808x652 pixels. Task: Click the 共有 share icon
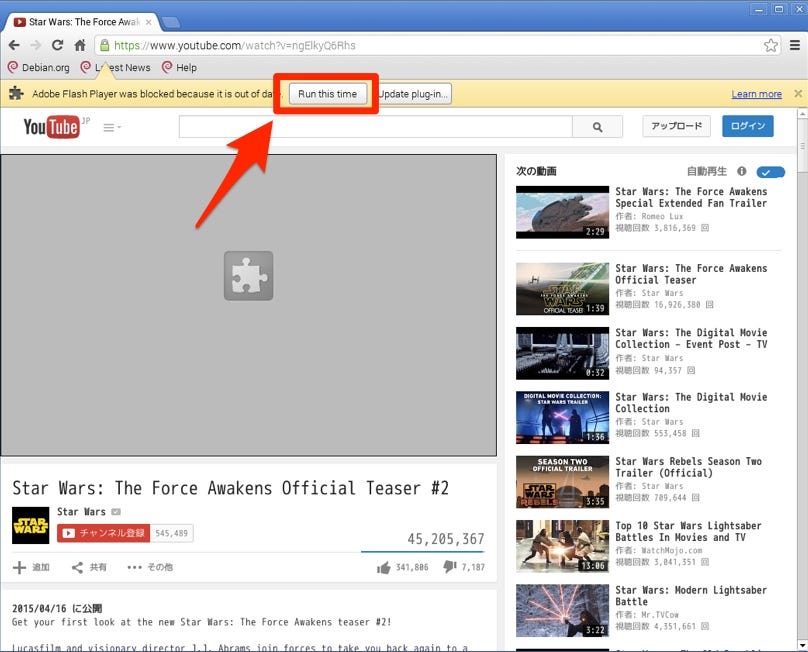click(x=77, y=567)
